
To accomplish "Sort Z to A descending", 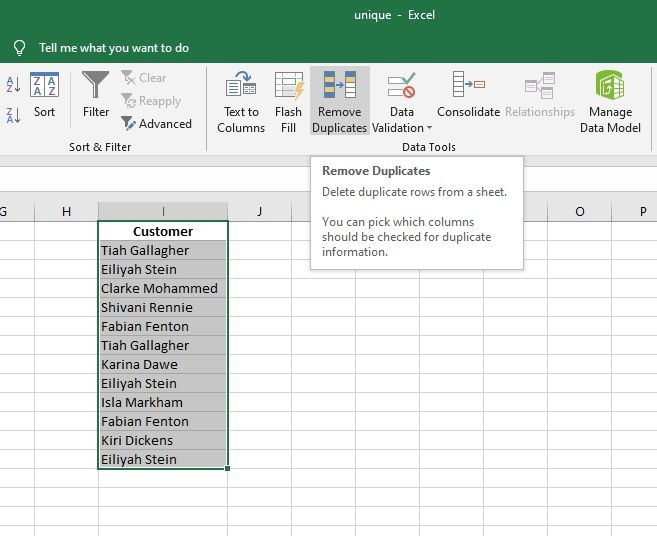I will tap(14, 115).
